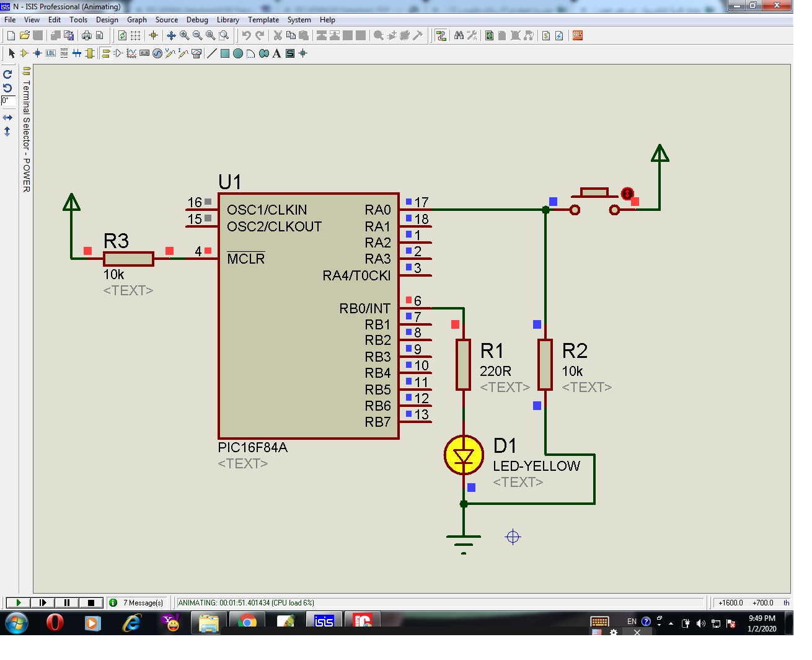Image resolution: width=812 pixels, height=660 pixels.
Task: Select the Terminals mode tool
Action: tap(106, 53)
